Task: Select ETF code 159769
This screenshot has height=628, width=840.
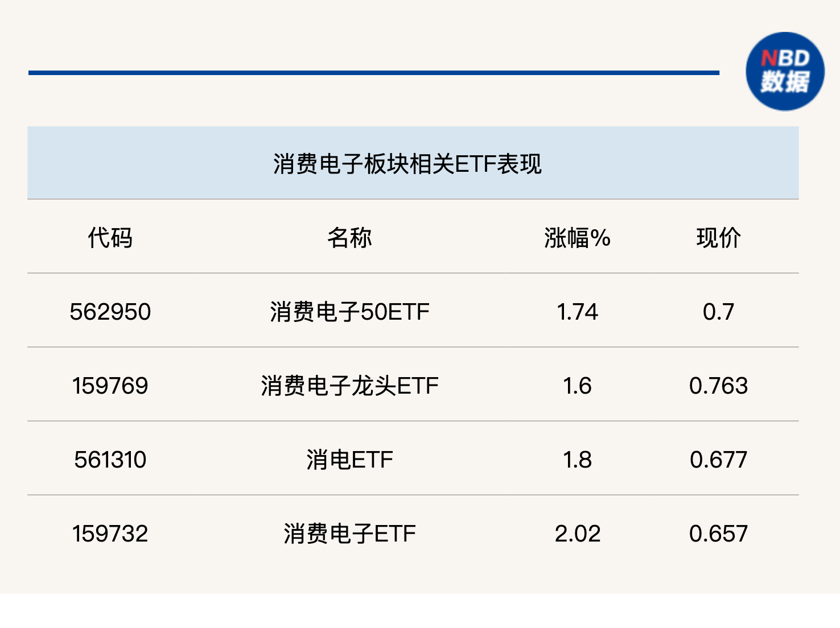Action: (x=110, y=386)
